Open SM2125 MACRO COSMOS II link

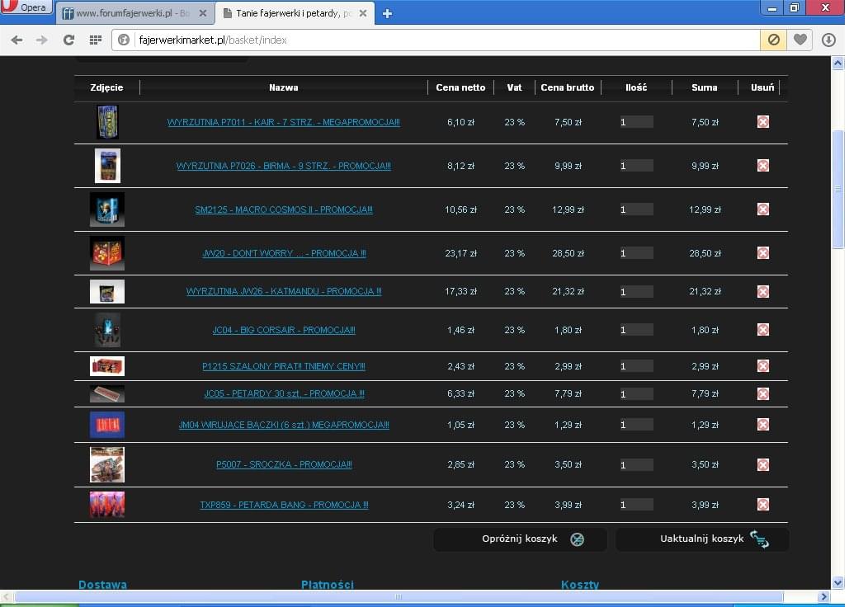[284, 209]
